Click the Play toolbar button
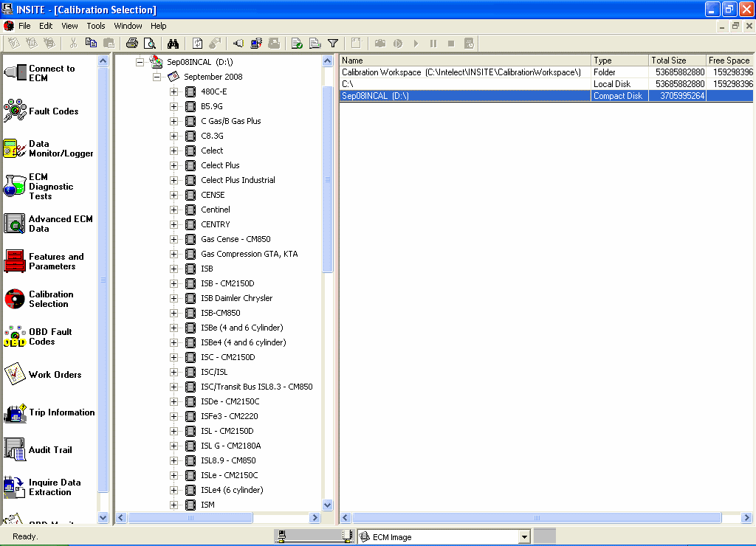This screenshot has height=546, width=756. 416,44
